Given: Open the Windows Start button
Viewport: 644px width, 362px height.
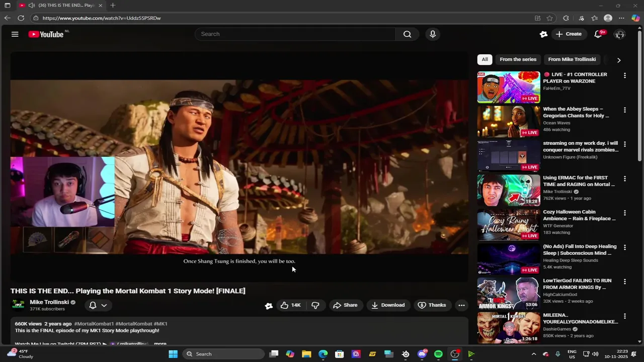Looking at the screenshot, I should point(173,354).
